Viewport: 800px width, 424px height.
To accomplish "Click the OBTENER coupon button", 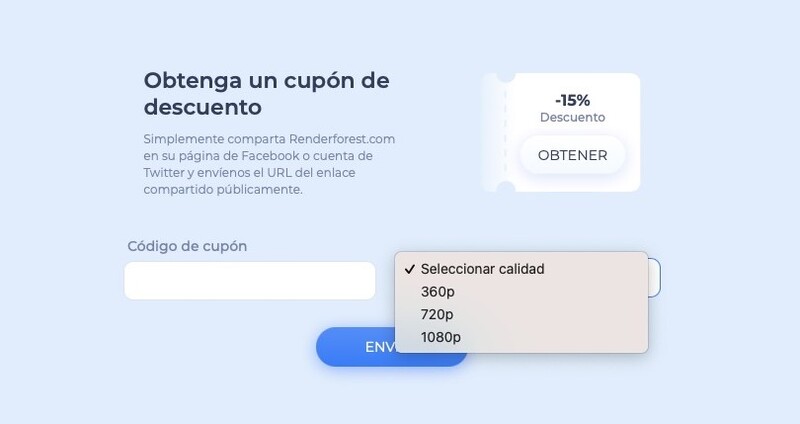I will pyautogui.click(x=572, y=155).
